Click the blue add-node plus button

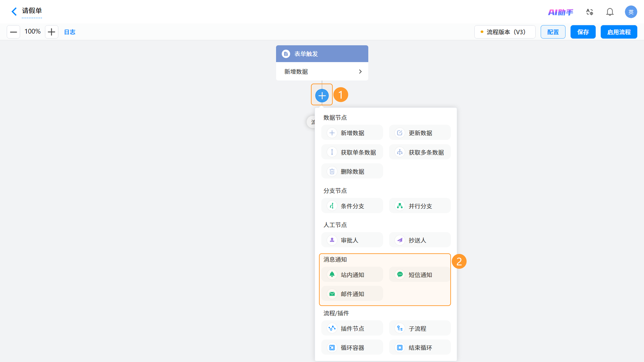(x=322, y=95)
